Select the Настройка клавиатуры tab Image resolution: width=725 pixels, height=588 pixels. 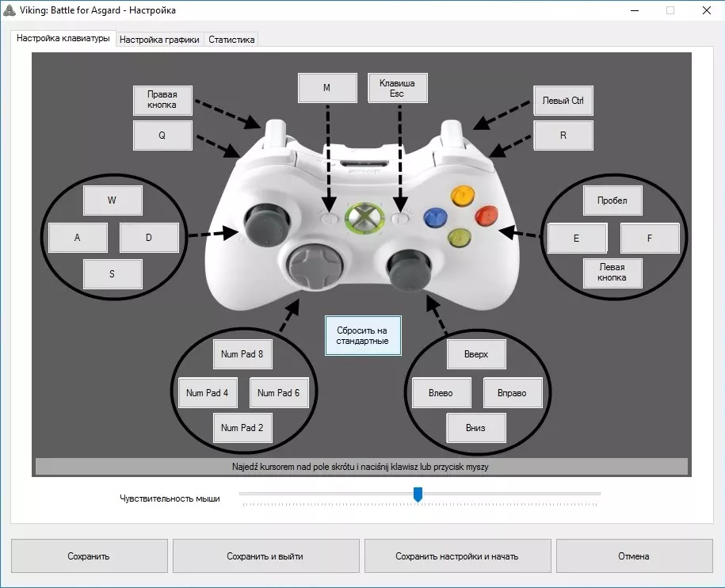pos(63,38)
